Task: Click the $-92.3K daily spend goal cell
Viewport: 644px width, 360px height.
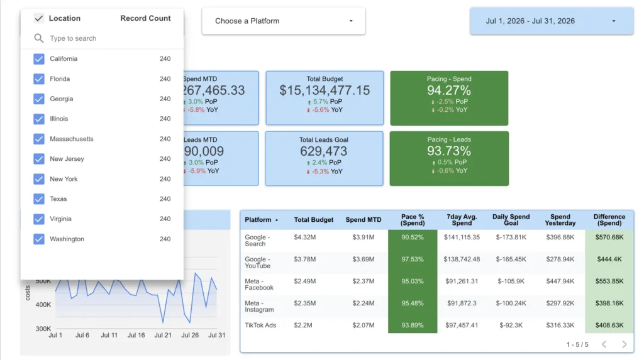Action: pyautogui.click(x=511, y=325)
